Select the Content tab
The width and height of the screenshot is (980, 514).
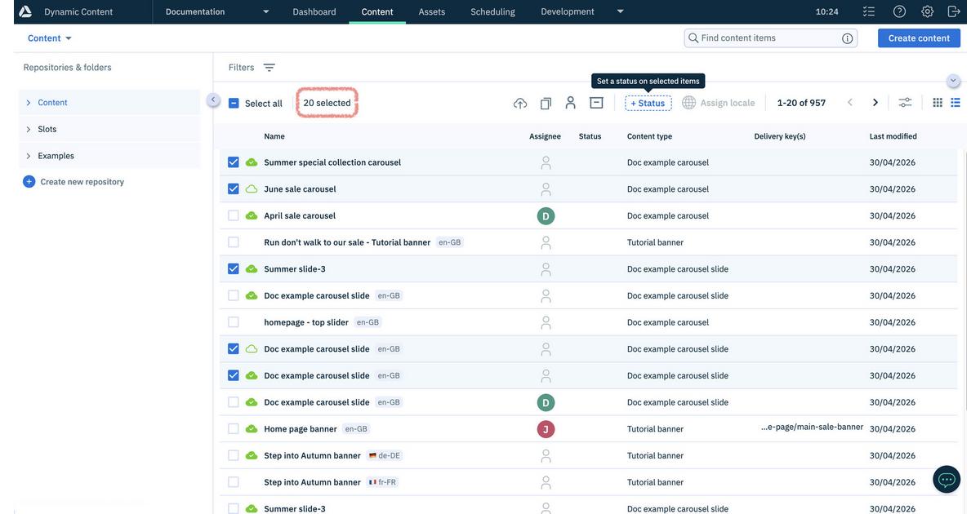(377, 11)
